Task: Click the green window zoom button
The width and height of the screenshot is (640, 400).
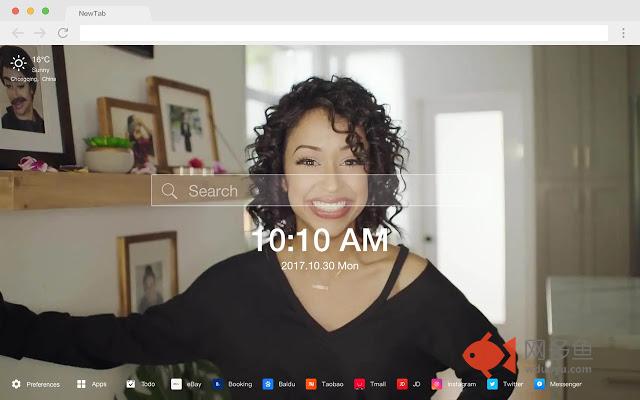Action: [x=46, y=11]
